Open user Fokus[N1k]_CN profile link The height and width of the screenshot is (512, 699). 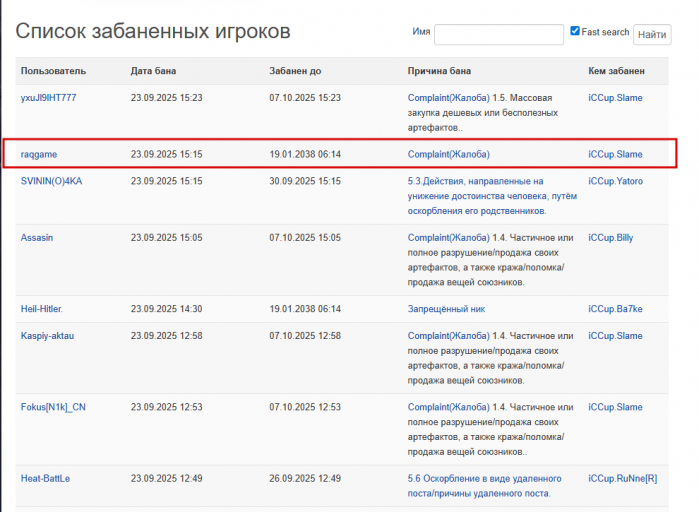coord(53,407)
